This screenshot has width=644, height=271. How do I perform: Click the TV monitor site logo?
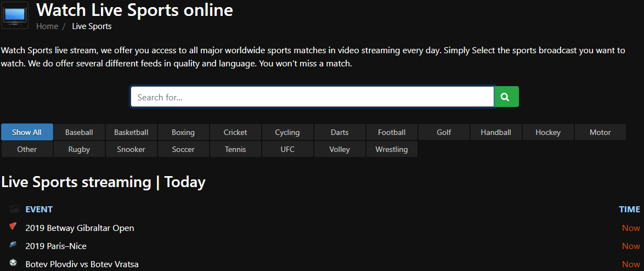[x=15, y=15]
